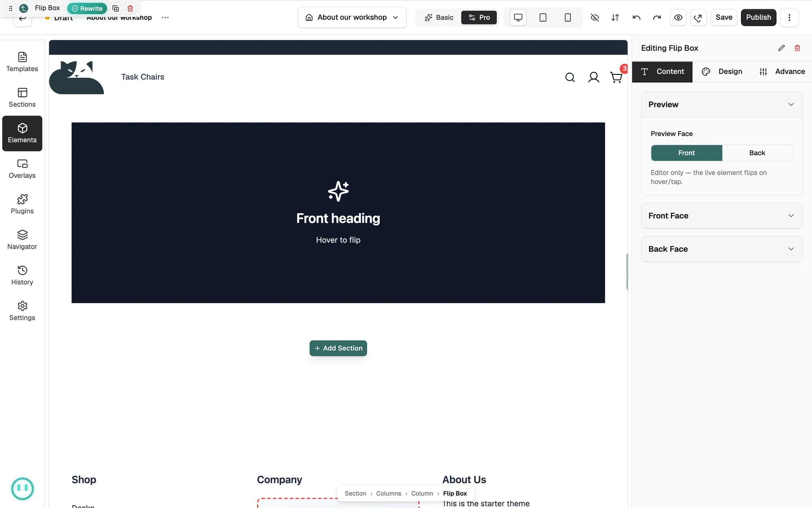Expand the Back Face section

(722, 249)
